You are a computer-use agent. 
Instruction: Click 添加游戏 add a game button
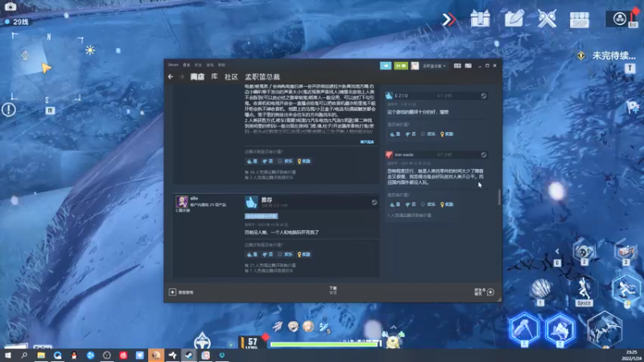tap(181, 292)
